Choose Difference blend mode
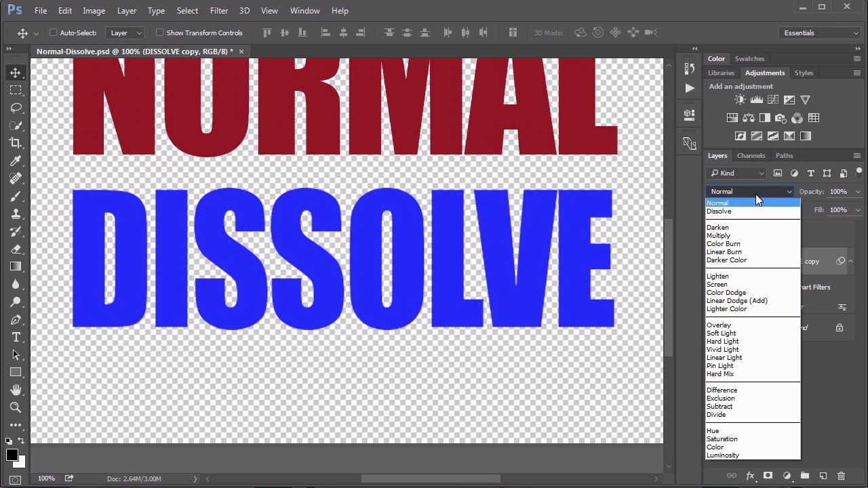 [x=753, y=390]
